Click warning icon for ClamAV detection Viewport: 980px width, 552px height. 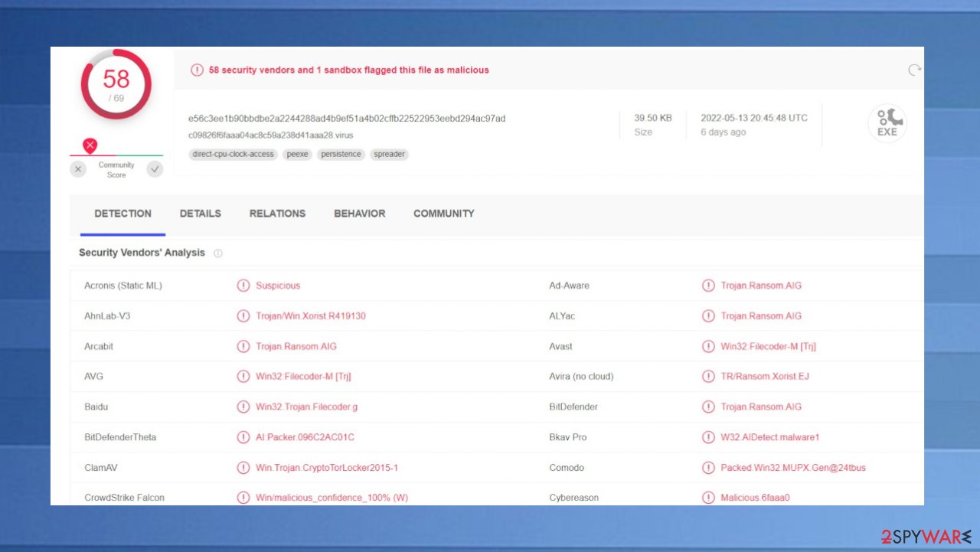click(243, 467)
